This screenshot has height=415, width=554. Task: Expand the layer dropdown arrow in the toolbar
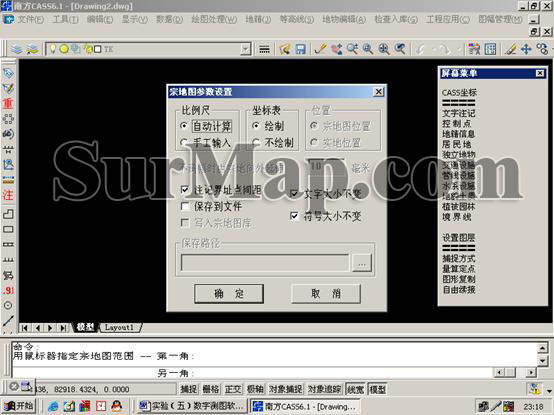click(x=246, y=49)
